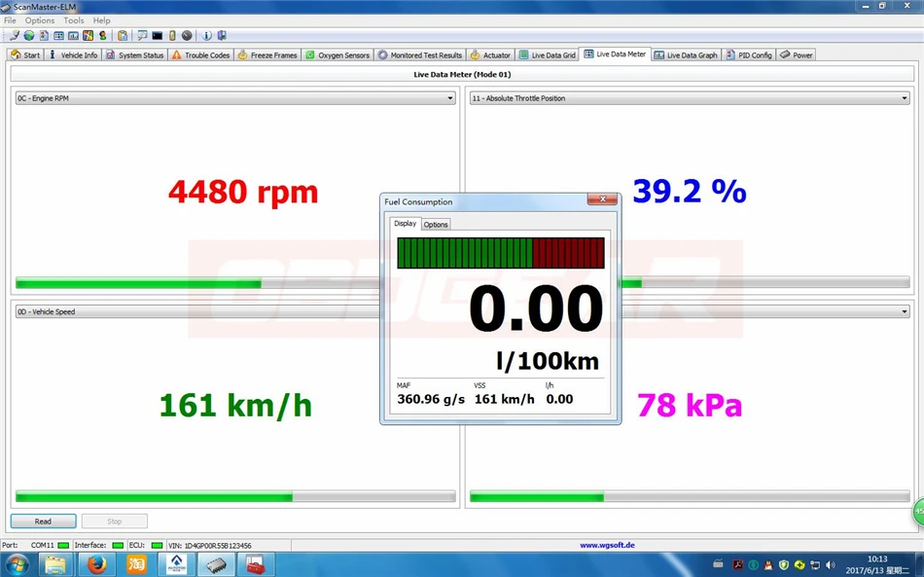Image resolution: width=924 pixels, height=577 pixels.
Task: Click the Interface green status indicator
Action: 118,545
